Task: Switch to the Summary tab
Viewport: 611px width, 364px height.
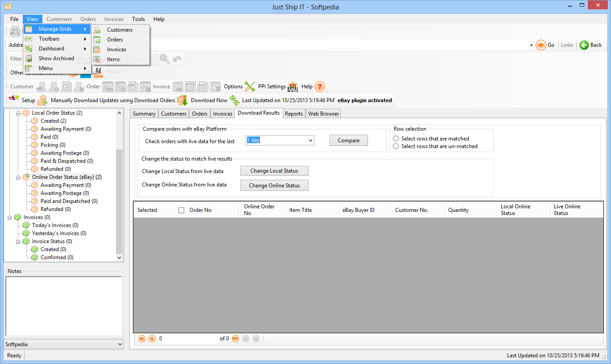Action: pyautogui.click(x=144, y=114)
